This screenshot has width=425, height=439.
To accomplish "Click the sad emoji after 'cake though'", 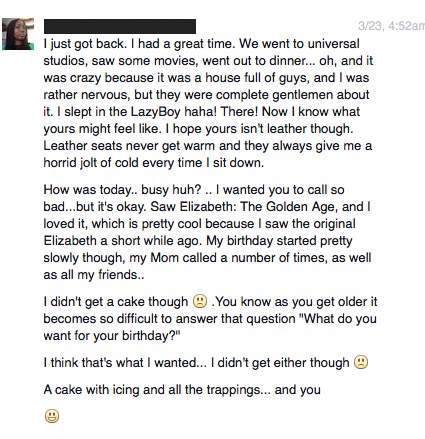I will click(x=200, y=301).
